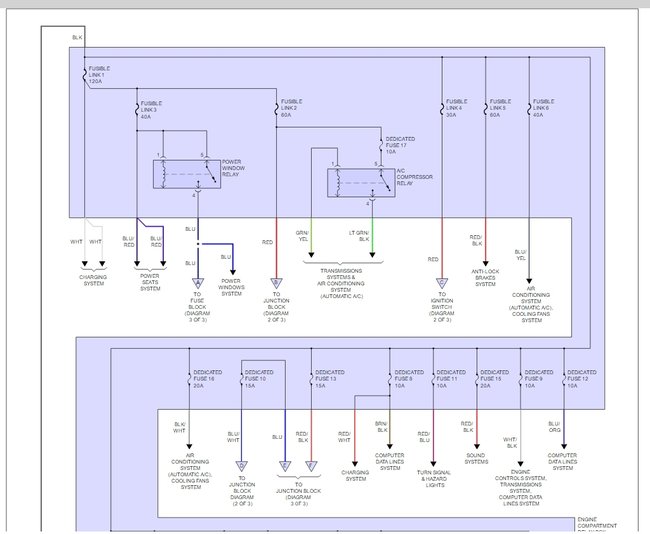The height and width of the screenshot is (534, 650).
Task: Click the "BLU/YEL" wire label
Action: point(521,255)
